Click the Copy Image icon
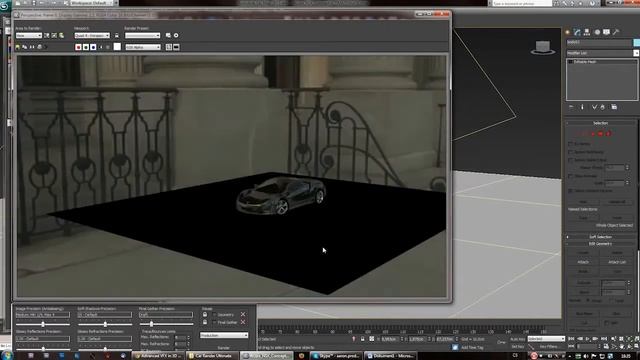The image size is (640, 360). pos(24,47)
